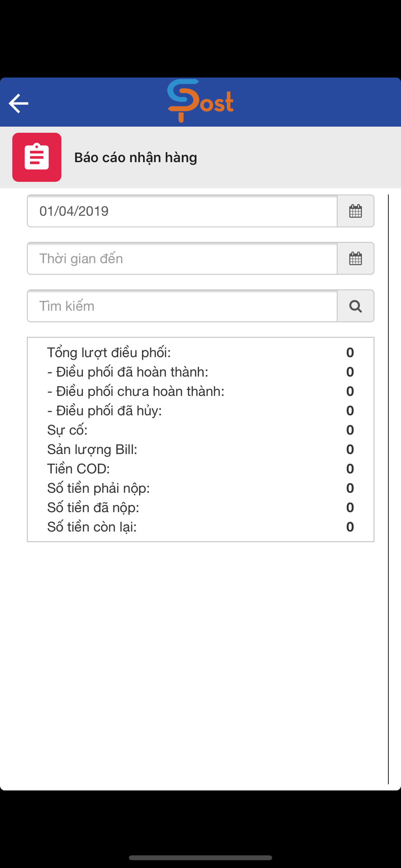
Task: Tap the red clipboard report icon
Action: pyautogui.click(x=37, y=157)
